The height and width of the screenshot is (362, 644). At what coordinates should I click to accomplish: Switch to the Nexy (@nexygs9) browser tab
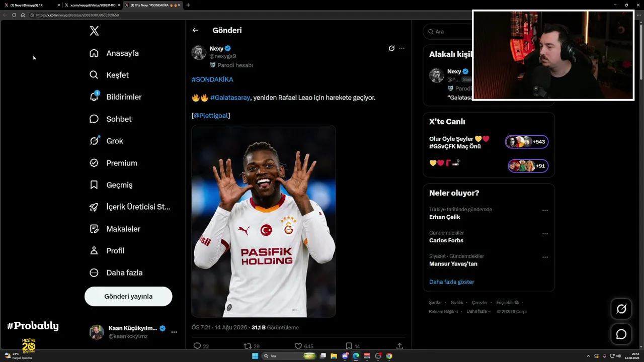coord(32,5)
